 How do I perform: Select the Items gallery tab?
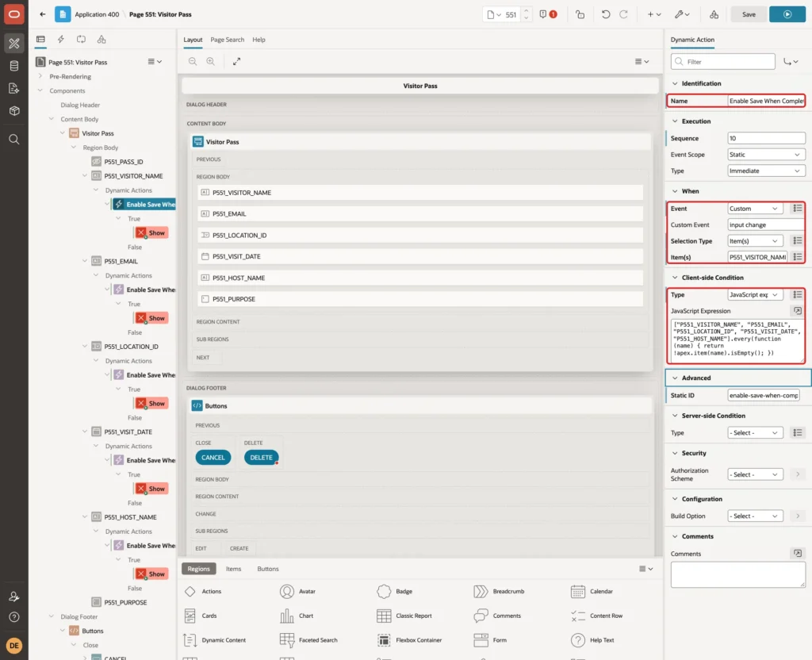pos(234,569)
